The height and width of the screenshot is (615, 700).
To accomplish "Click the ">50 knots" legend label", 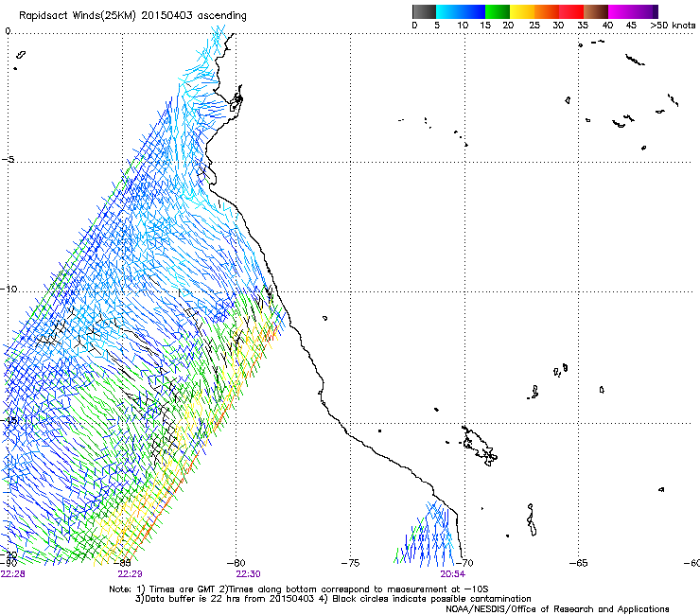I will [673, 26].
